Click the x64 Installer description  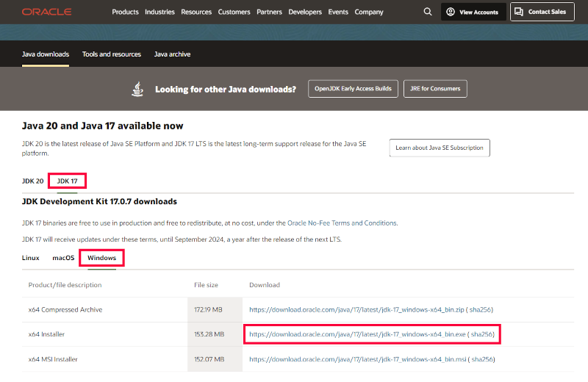point(46,334)
